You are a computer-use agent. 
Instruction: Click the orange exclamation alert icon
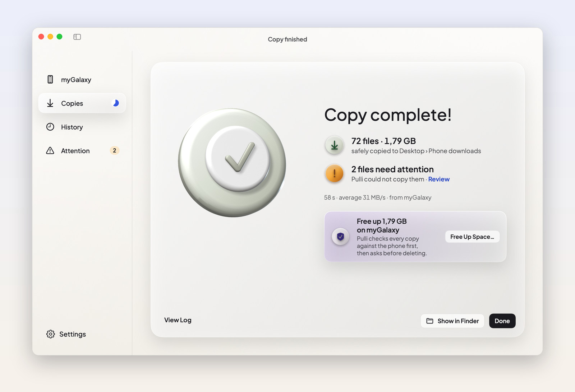coord(335,173)
